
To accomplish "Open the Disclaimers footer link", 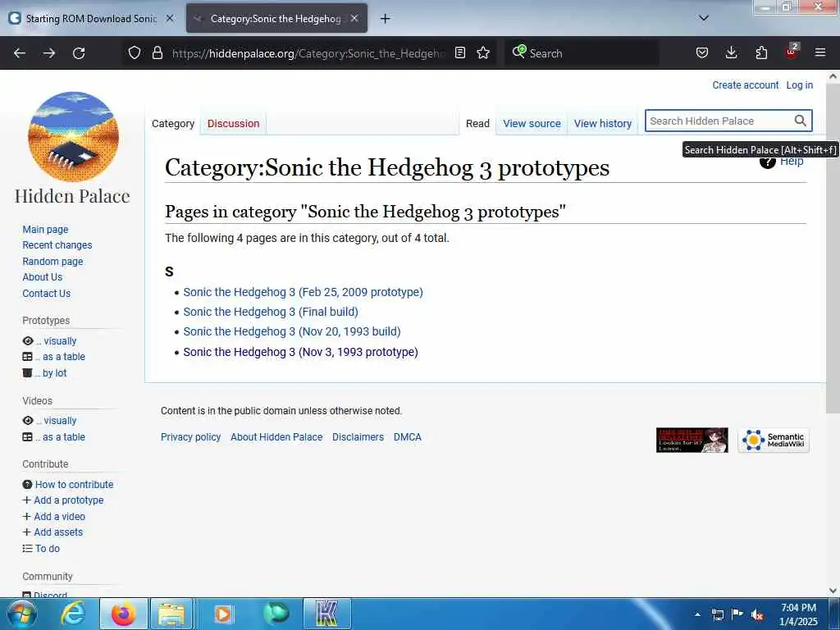I will point(358,437).
